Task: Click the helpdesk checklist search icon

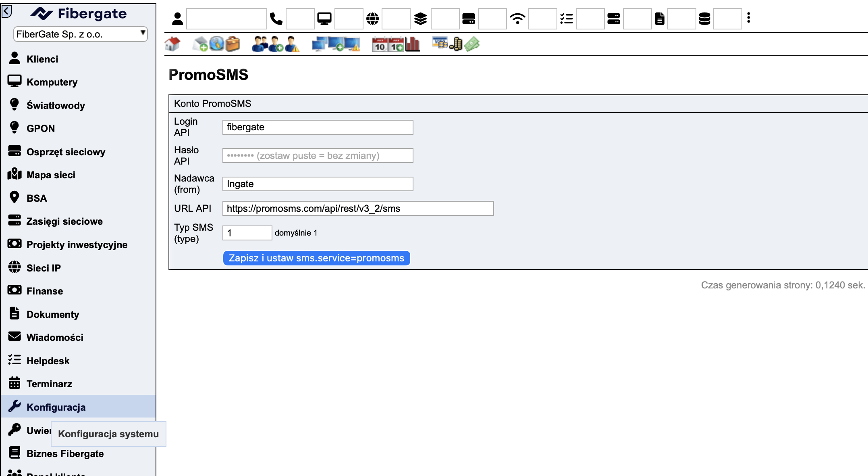Action: [567, 19]
